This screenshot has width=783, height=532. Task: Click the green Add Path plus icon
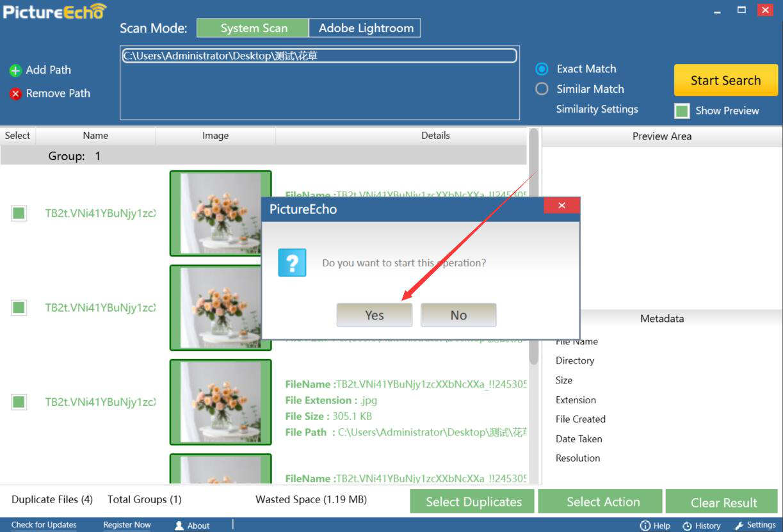tap(15, 70)
